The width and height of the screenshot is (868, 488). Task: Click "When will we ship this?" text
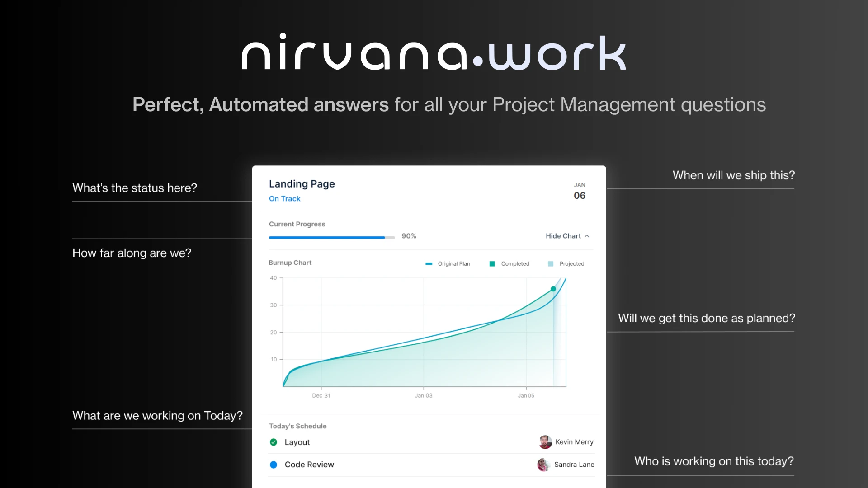point(734,175)
